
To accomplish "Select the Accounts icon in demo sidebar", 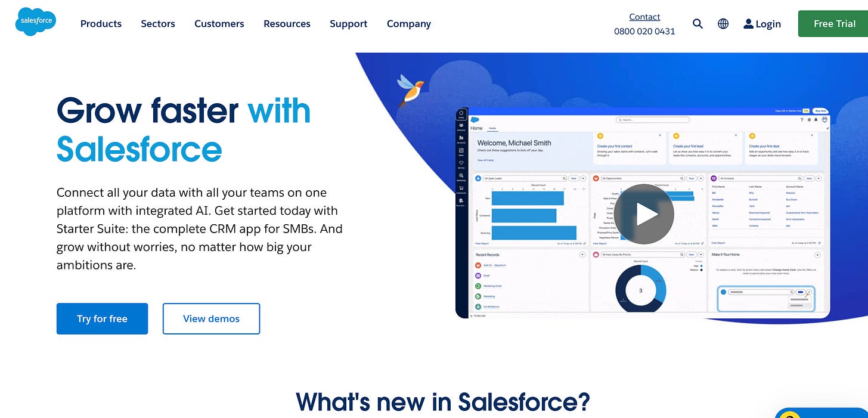I will point(461,139).
